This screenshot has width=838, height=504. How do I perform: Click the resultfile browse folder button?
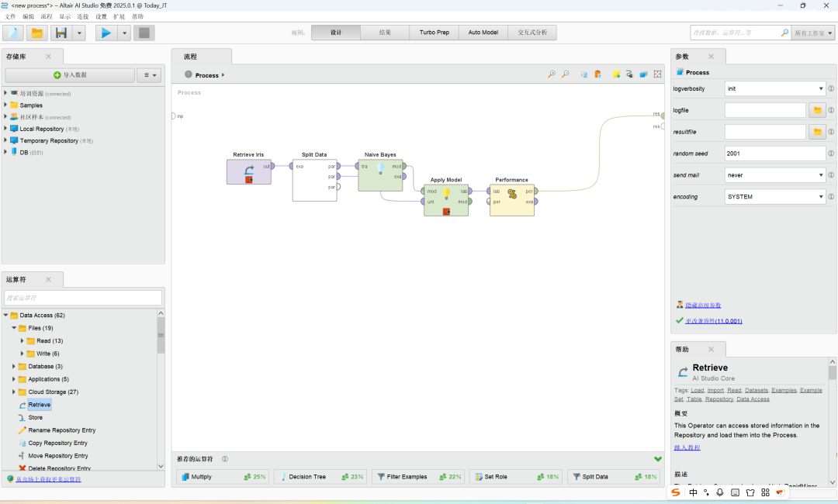(817, 131)
